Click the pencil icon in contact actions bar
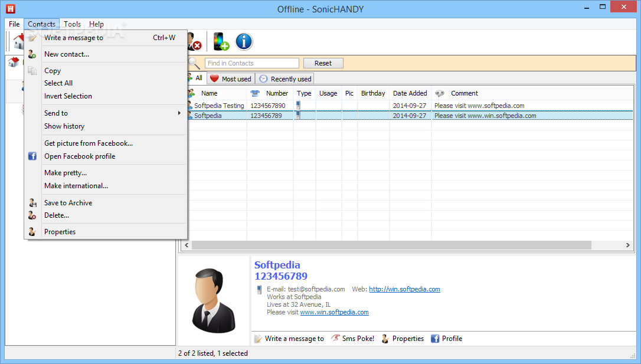 coord(258,339)
